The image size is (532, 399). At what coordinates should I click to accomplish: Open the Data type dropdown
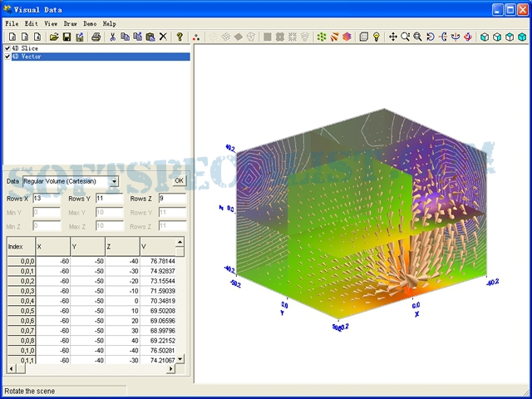(114, 181)
